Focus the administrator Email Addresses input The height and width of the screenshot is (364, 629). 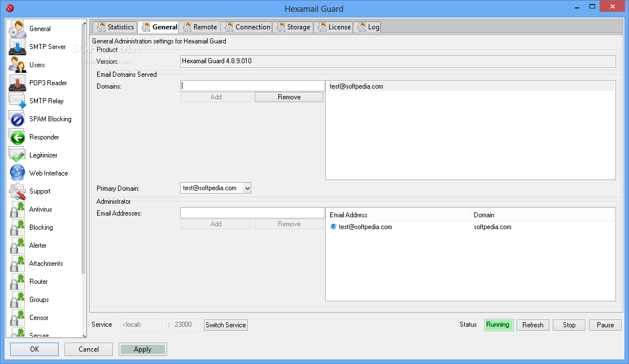click(x=252, y=213)
